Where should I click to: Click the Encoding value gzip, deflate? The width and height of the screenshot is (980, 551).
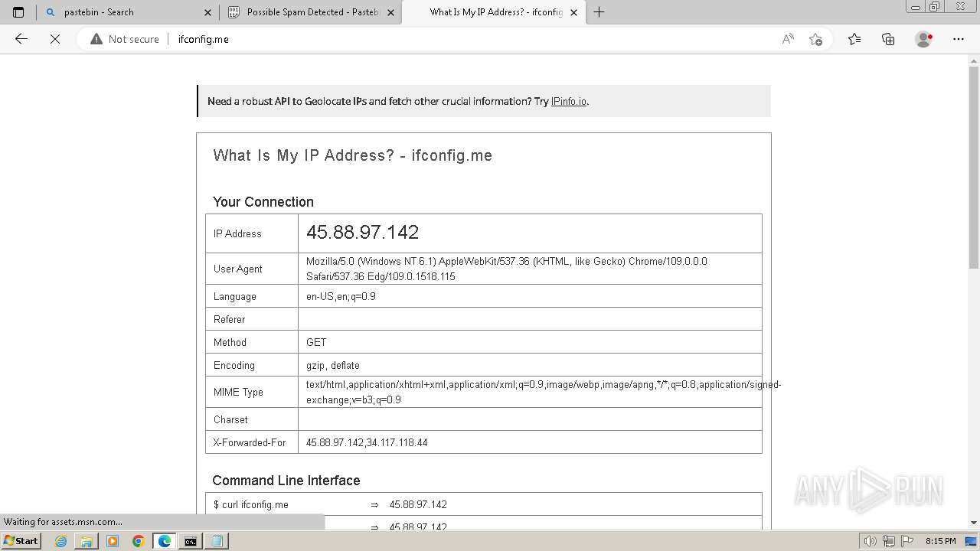pos(333,365)
